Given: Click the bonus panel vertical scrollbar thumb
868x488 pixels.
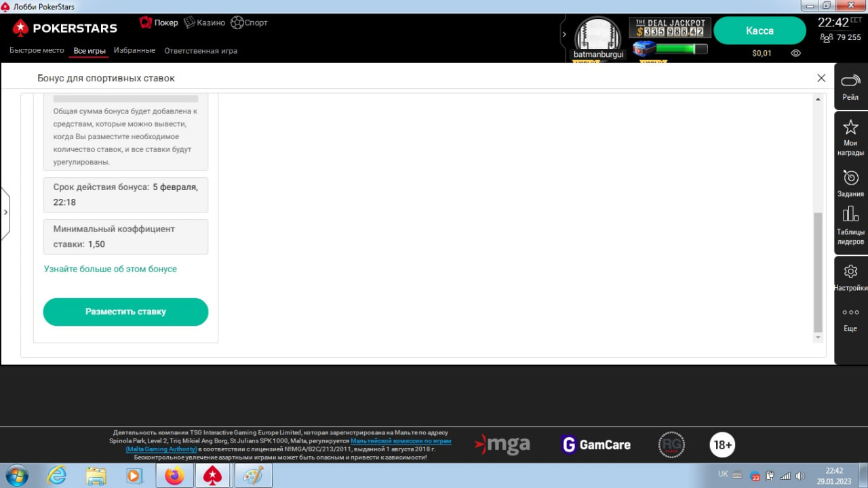Looking at the screenshot, I should coord(818,272).
